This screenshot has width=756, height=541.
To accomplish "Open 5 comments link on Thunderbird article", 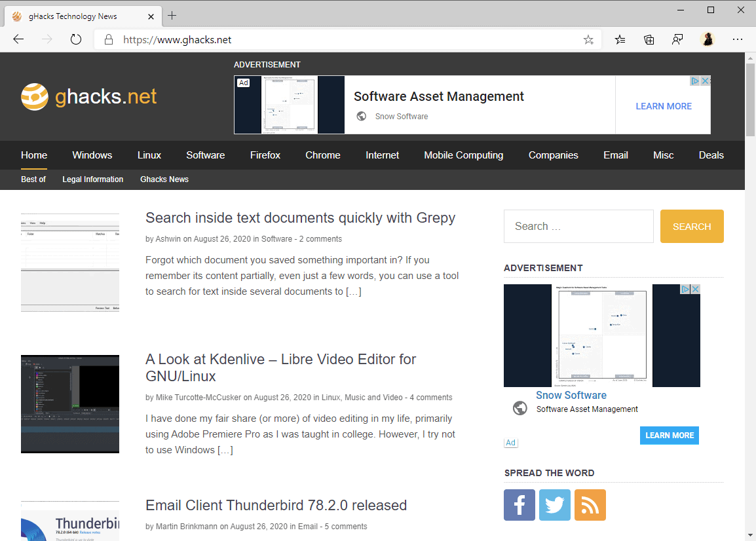I will (346, 527).
